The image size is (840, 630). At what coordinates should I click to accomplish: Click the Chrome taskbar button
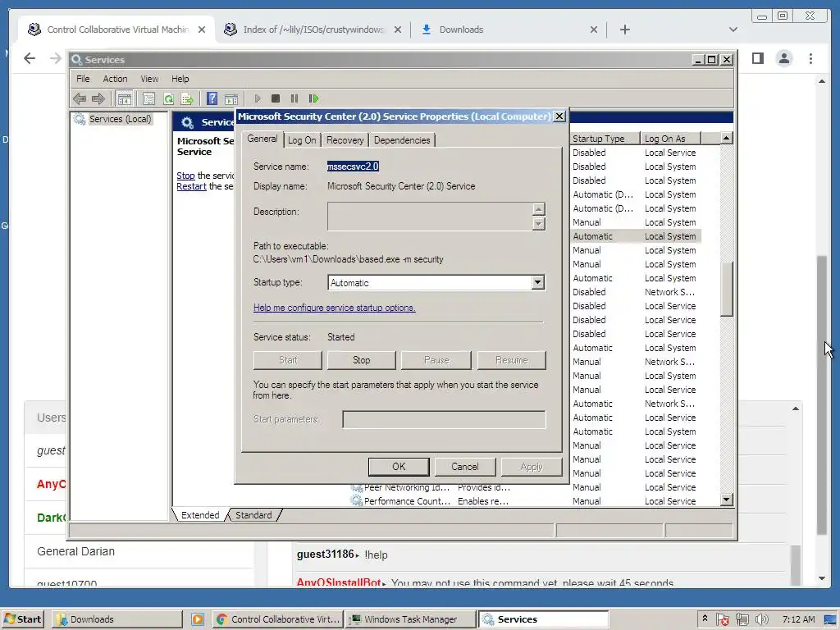point(278,619)
